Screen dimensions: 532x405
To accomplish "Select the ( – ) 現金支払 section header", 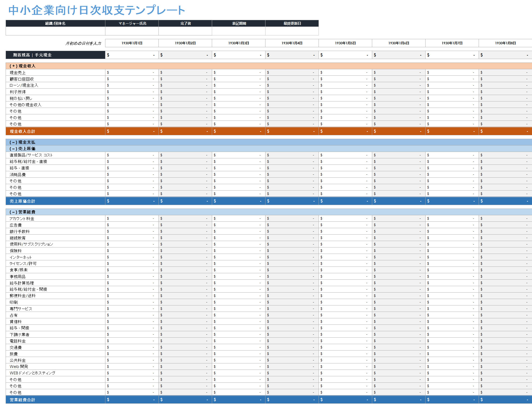I will point(269,142).
